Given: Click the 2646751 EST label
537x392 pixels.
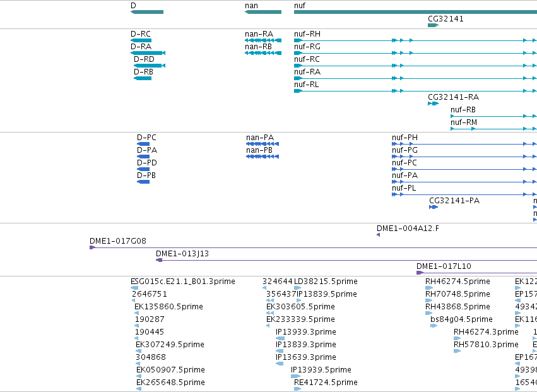Looking at the screenshot, I should [150, 294].
